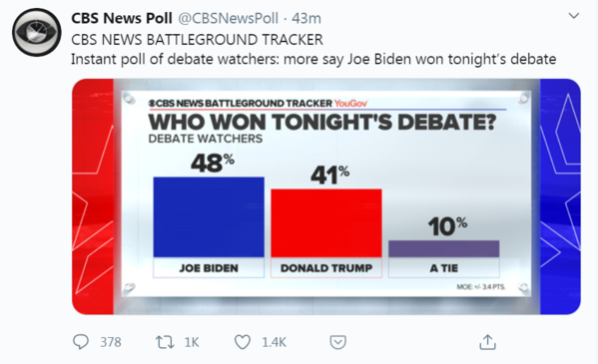This screenshot has width=598, height=364.
Task: Like the tweet with the heart icon
Action: click(243, 342)
